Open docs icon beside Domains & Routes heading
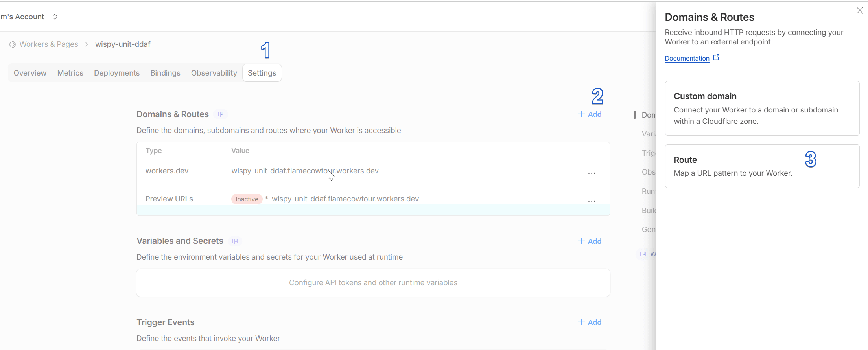Screen dimensions: 868x350 [x=221, y=114]
